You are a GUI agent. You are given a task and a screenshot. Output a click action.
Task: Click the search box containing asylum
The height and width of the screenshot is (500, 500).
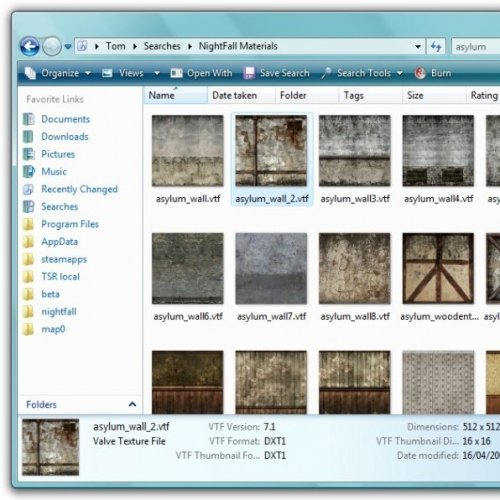tap(476, 47)
